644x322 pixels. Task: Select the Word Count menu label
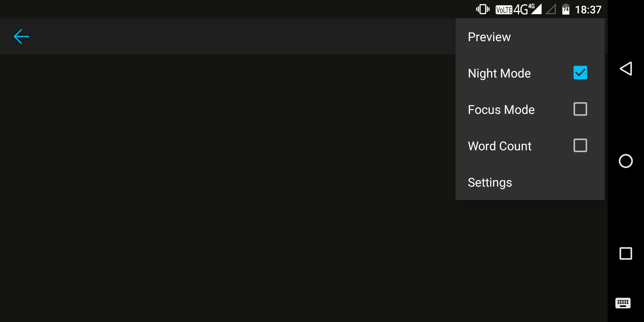pyautogui.click(x=499, y=146)
